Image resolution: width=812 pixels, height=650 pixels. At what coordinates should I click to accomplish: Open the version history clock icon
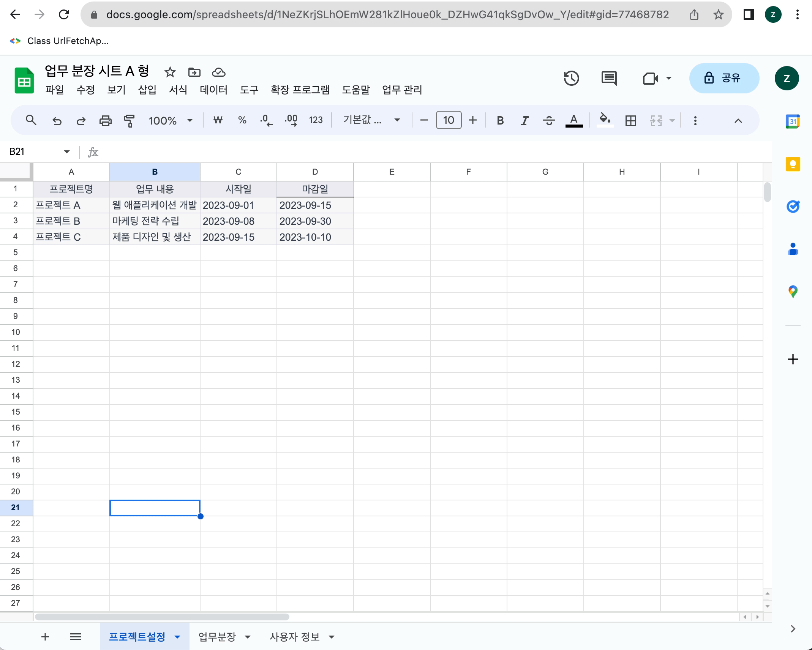pyautogui.click(x=571, y=78)
